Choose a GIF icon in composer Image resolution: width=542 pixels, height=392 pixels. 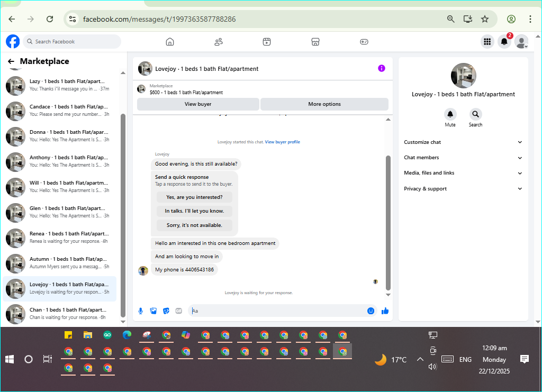pyautogui.click(x=179, y=311)
